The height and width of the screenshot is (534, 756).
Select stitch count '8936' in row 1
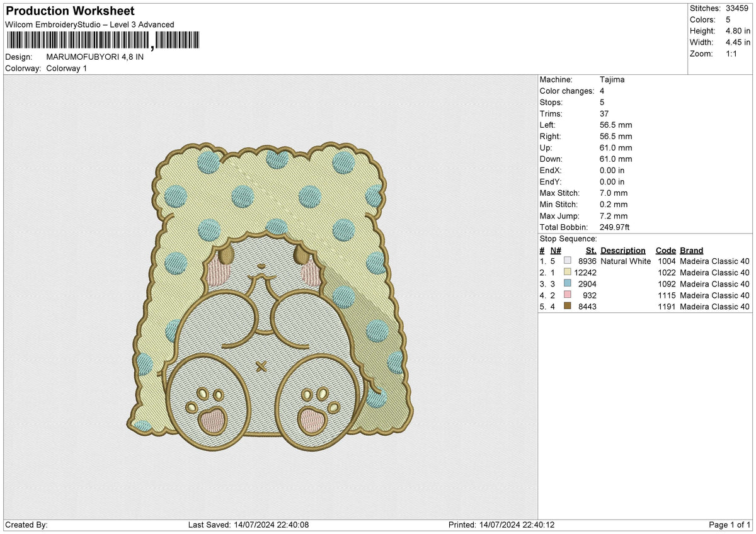pyautogui.click(x=587, y=261)
